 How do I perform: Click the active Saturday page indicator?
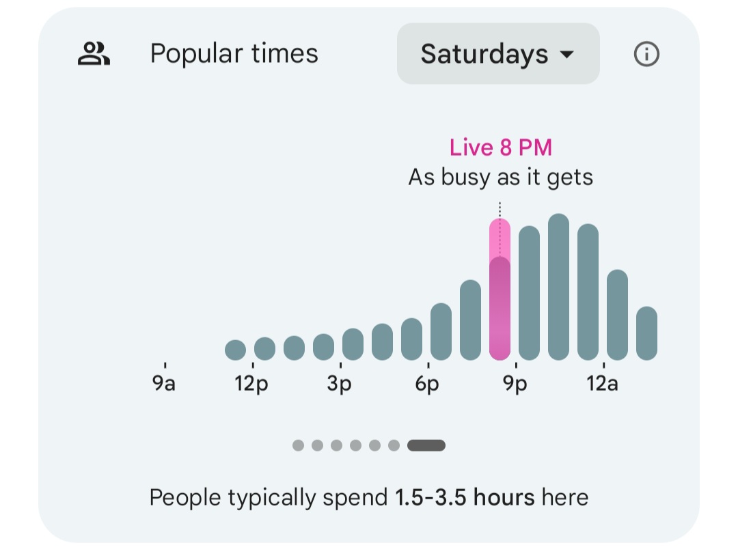[x=426, y=445]
